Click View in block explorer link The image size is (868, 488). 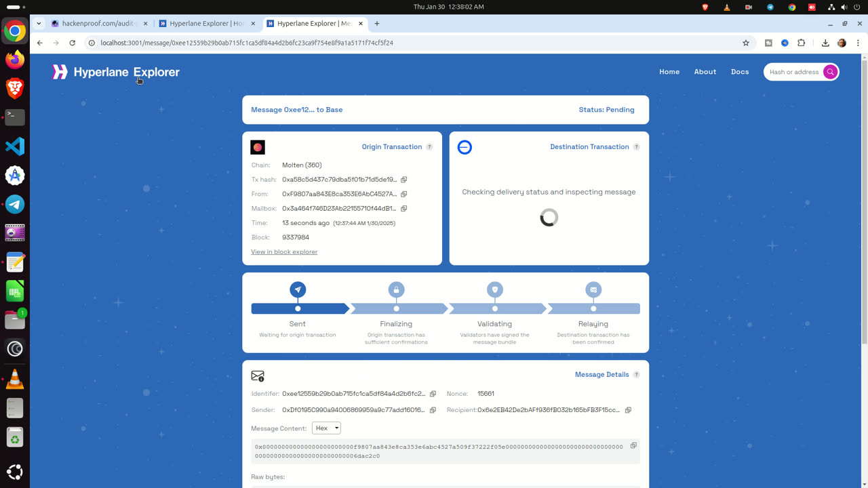[x=284, y=252]
